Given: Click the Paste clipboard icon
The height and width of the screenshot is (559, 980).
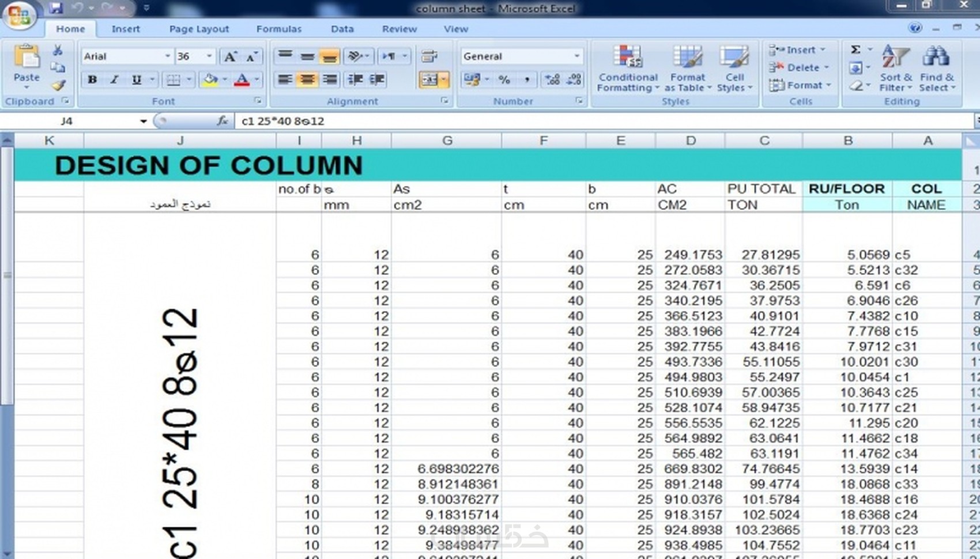Looking at the screenshot, I should point(27,58).
